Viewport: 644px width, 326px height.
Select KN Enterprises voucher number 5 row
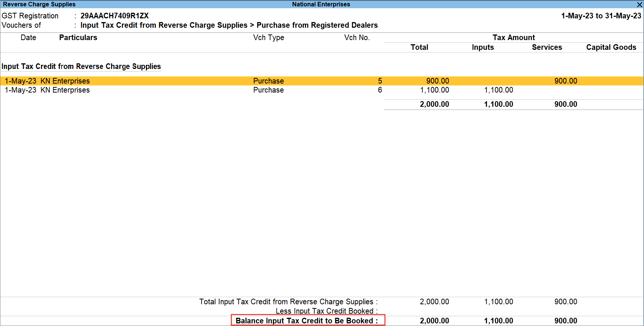(66, 81)
